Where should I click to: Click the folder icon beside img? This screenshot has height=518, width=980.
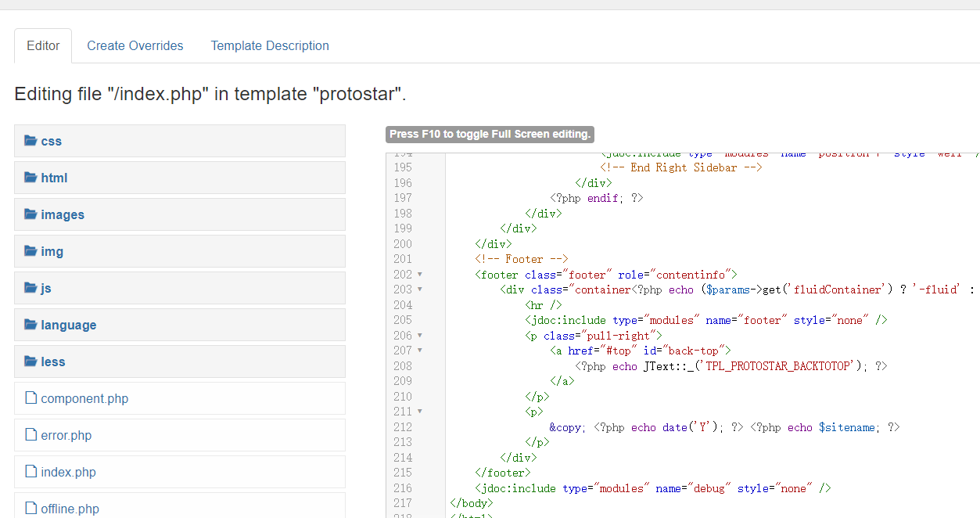[31, 251]
